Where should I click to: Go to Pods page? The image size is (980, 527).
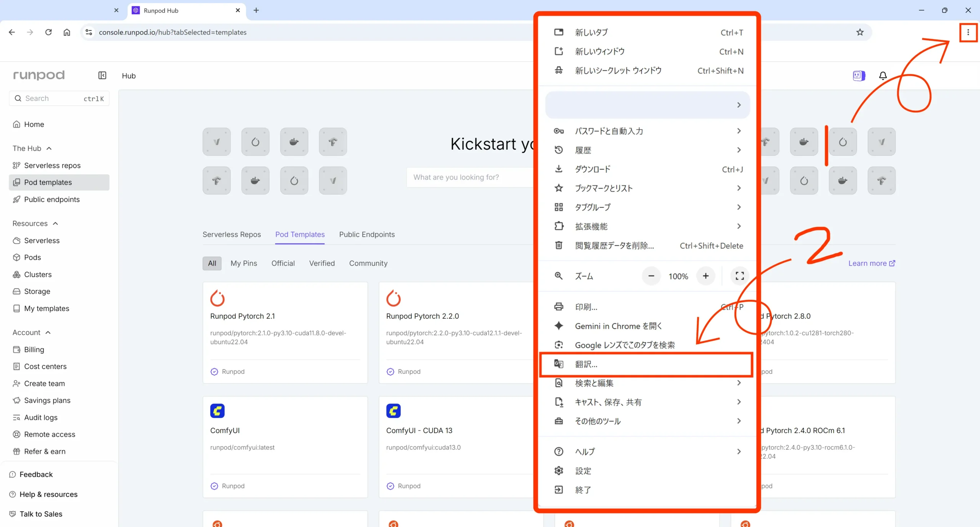pyautogui.click(x=59, y=257)
